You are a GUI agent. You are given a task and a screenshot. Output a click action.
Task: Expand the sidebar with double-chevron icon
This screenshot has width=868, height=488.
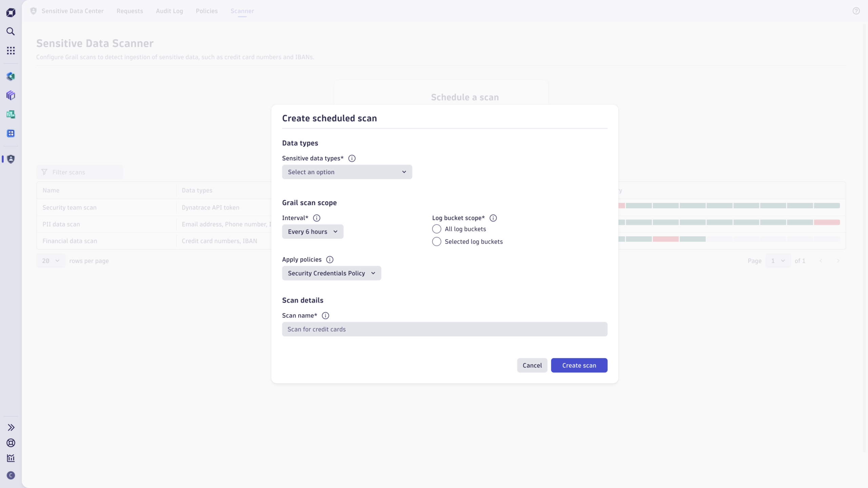point(11,427)
